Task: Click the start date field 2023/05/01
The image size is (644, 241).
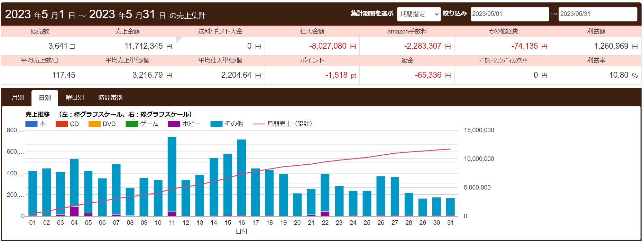Action: click(x=509, y=14)
